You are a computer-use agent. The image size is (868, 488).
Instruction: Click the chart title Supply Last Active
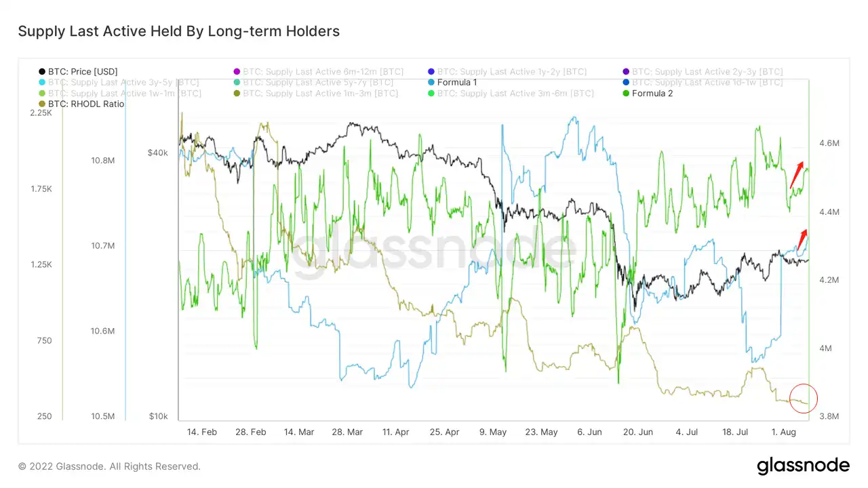tap(178, 31)
